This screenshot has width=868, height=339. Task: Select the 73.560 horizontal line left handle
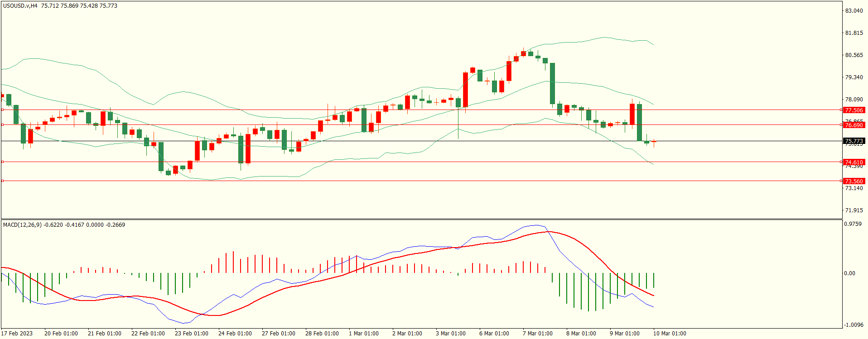3,181
